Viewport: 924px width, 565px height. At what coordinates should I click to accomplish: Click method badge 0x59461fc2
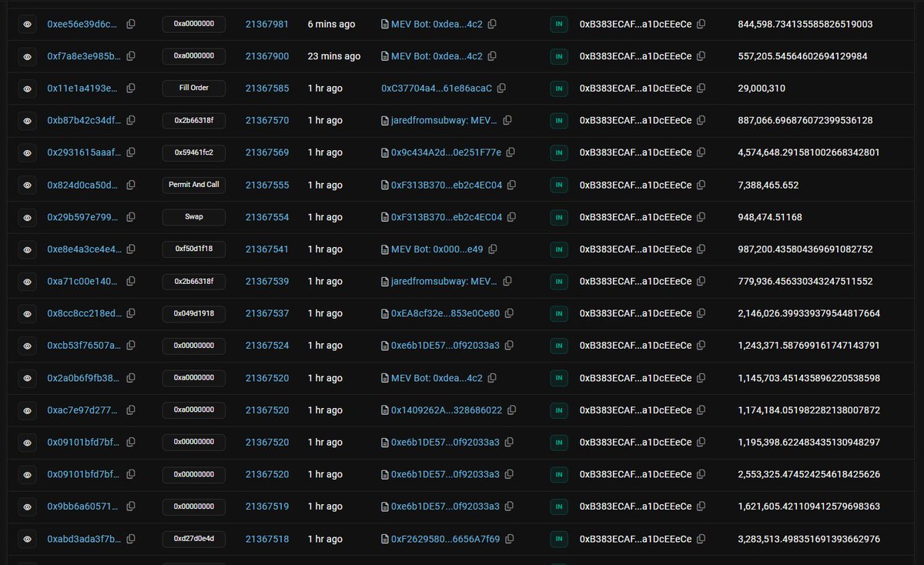coord(194,153)
